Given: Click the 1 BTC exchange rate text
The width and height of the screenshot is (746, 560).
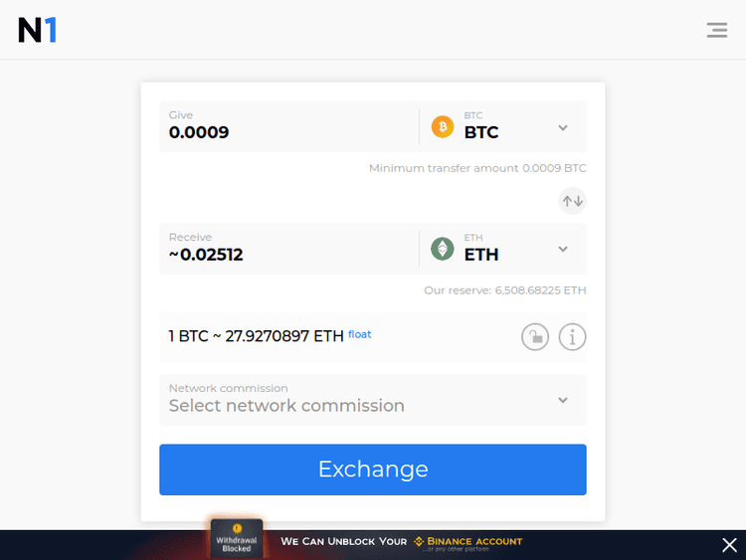Looking at the screenshot, I should click(x=256, y=336).
